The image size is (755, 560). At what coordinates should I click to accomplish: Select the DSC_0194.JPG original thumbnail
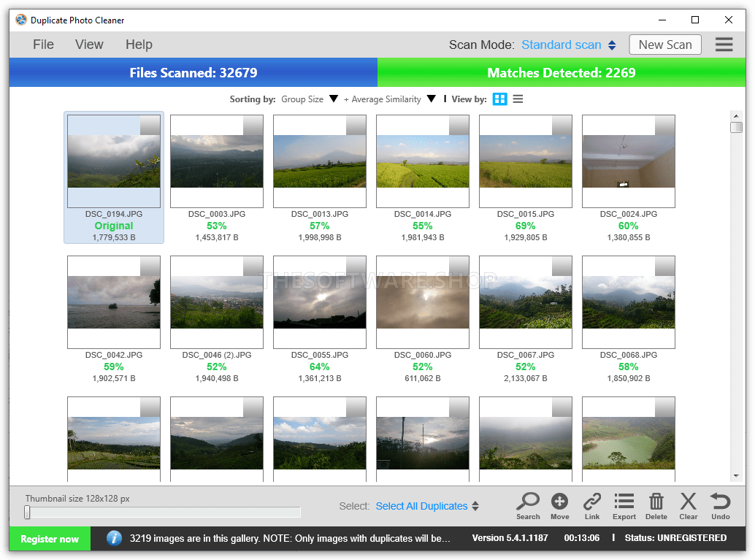114,161
